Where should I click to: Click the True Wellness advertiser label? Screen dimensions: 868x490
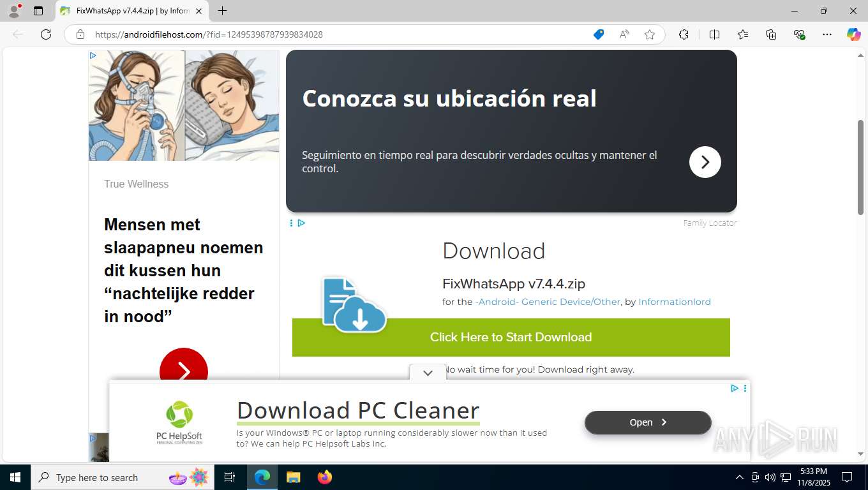point(137,184)
